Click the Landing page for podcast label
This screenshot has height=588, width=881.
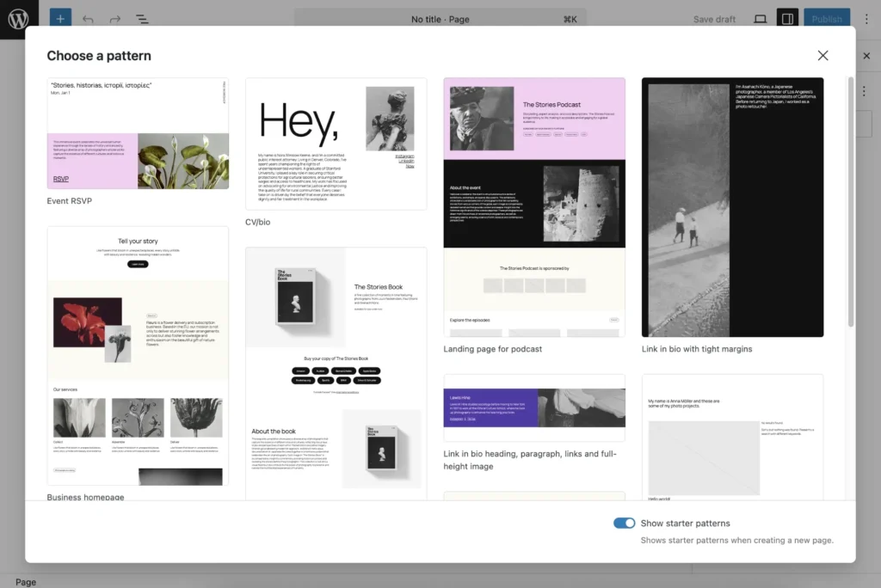pyautogui.click(x=493, y=349)
